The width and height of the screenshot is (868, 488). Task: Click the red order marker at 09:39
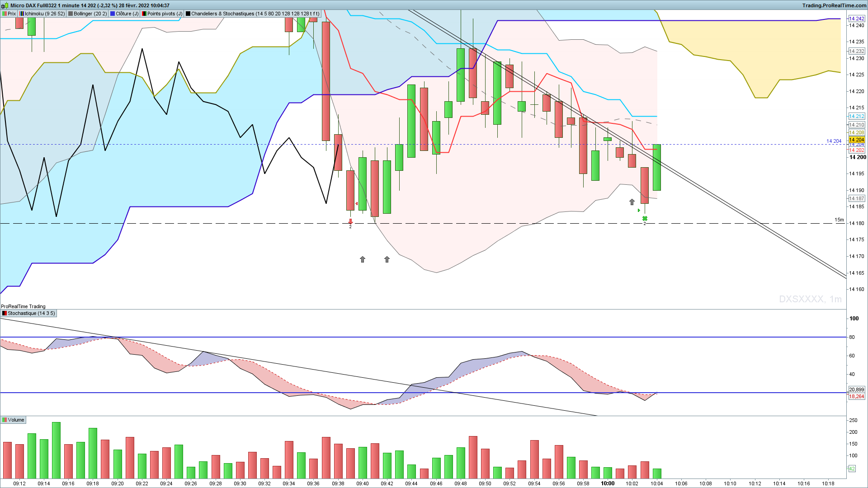350,221
